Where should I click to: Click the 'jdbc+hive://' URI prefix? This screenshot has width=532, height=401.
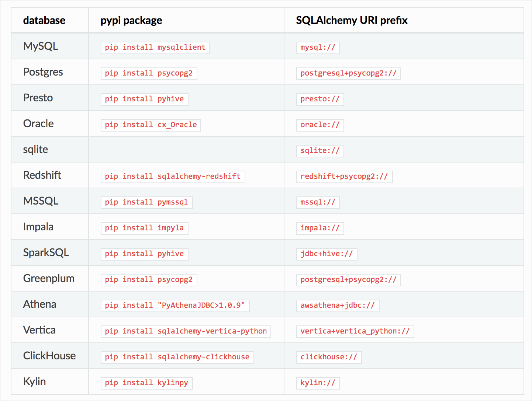coord(327,254)
